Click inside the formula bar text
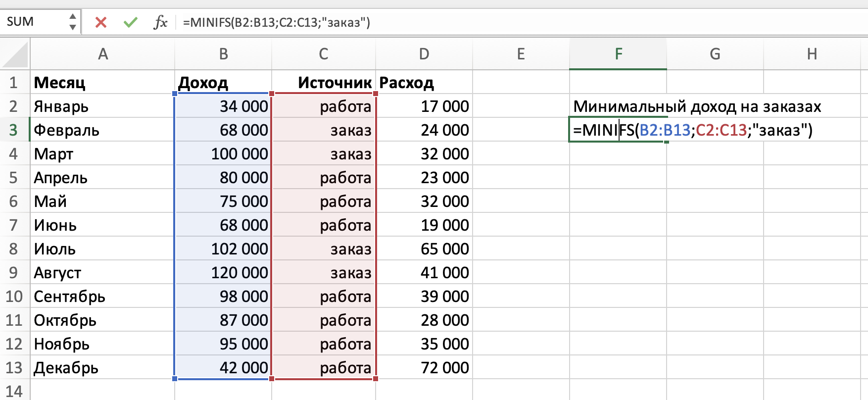The width and height of the screenshot is (868, 400). click(445, 22)
